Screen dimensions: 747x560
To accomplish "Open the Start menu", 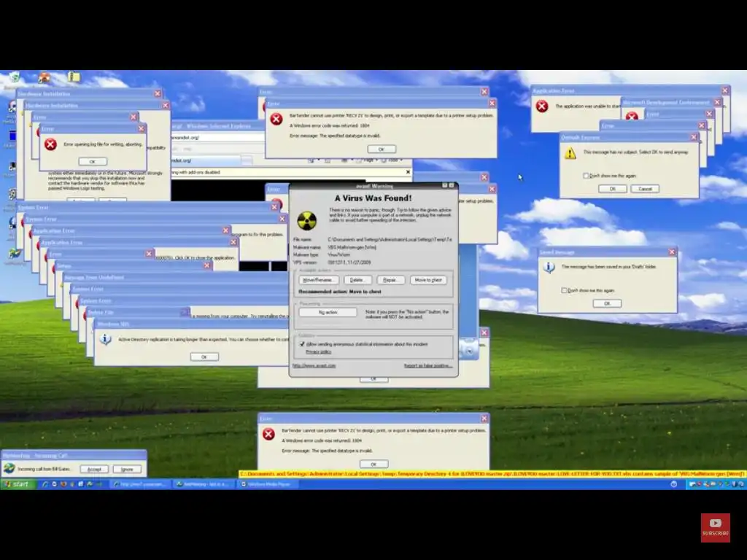I will click(x=18, y=484).
